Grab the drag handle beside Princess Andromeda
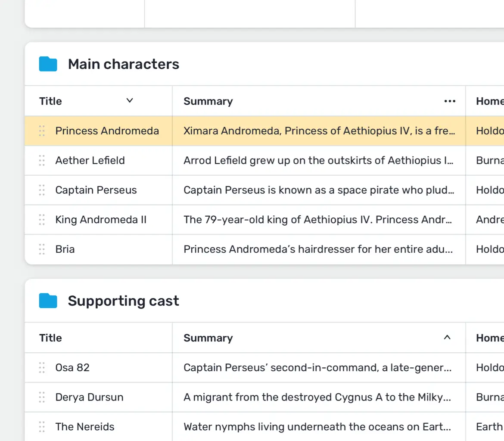This screenshot has width=504, height=441. coord(42,131)
